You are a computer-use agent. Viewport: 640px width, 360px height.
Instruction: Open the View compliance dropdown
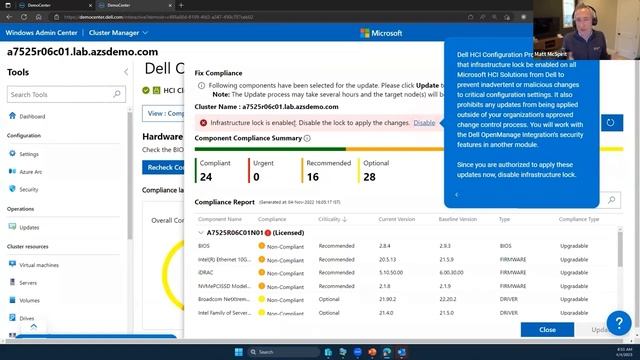click(163, 113)
